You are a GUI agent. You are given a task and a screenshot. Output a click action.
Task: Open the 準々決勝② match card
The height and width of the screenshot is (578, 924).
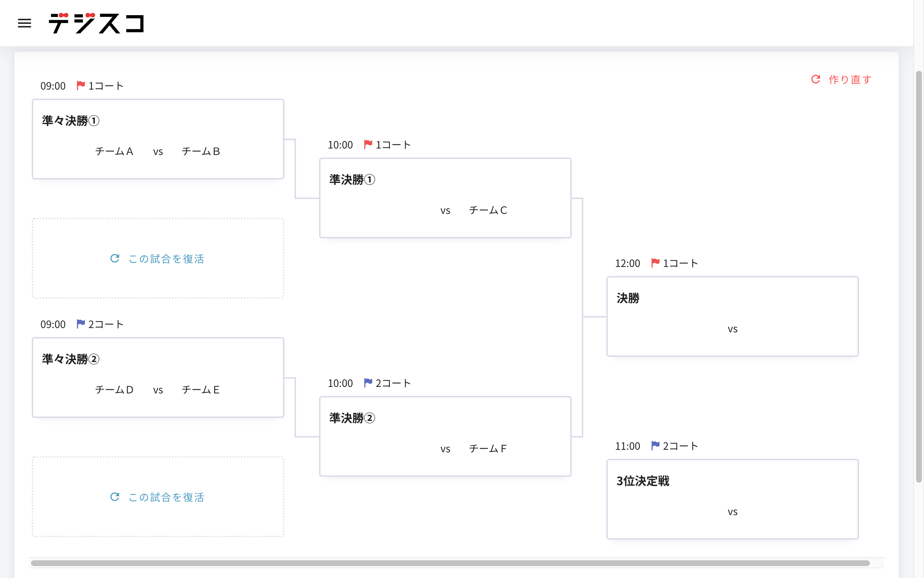158,378
